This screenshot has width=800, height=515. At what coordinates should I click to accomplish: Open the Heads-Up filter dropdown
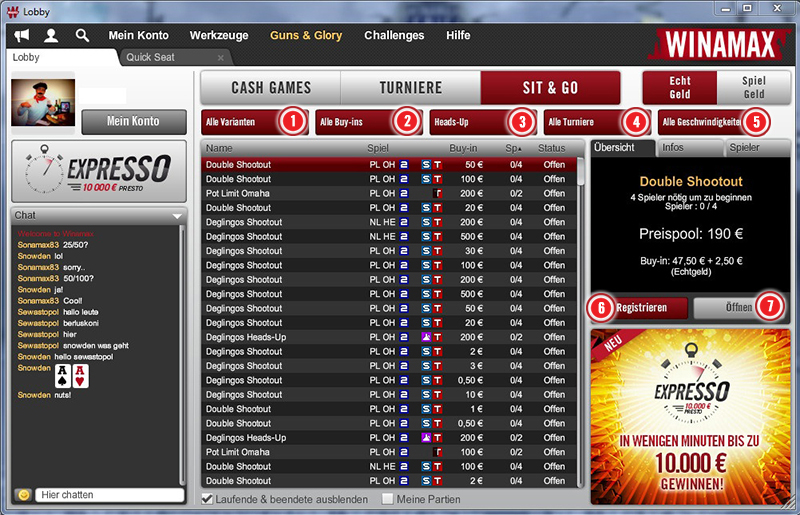coord(483,122)
